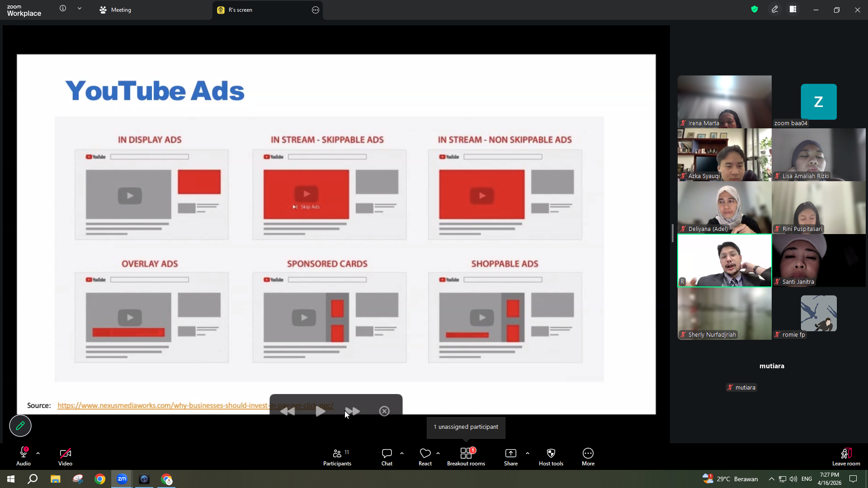Click the gallery panel resize handle
868x488 pixels.
[x=673, y=233]
